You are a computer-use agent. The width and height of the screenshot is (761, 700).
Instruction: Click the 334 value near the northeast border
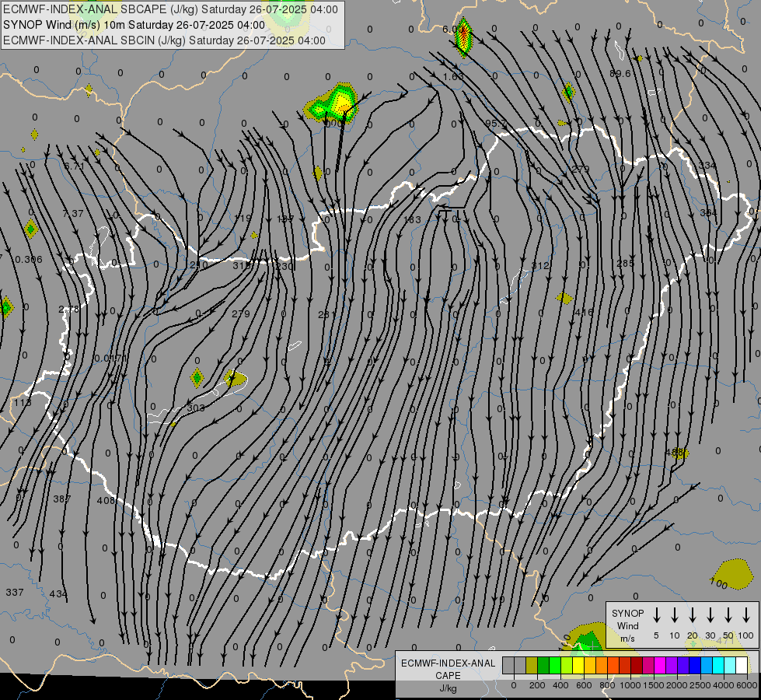(x=707, y=165)
